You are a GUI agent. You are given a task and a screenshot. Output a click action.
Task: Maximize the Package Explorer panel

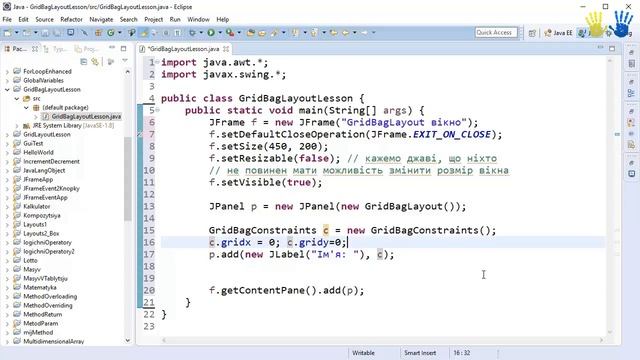(124, 49)
